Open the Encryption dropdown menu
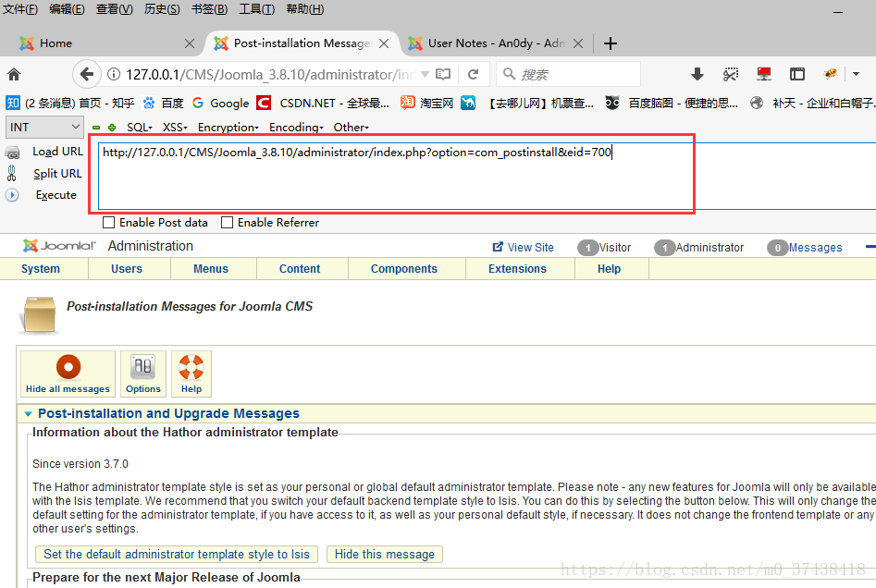The height and width of the screenshot is (588, 876). point(228,128)
